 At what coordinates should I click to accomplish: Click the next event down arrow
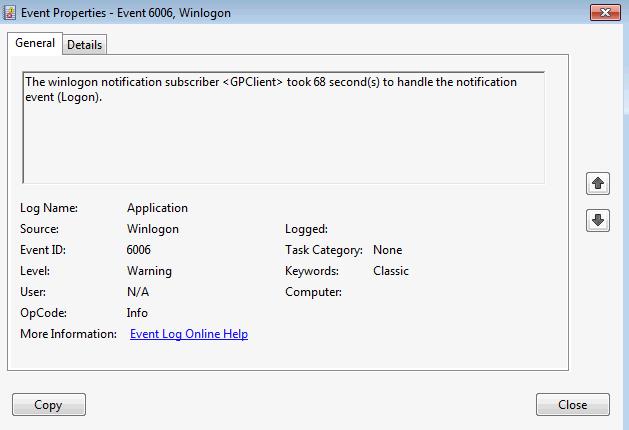click(x=597, y=220)
